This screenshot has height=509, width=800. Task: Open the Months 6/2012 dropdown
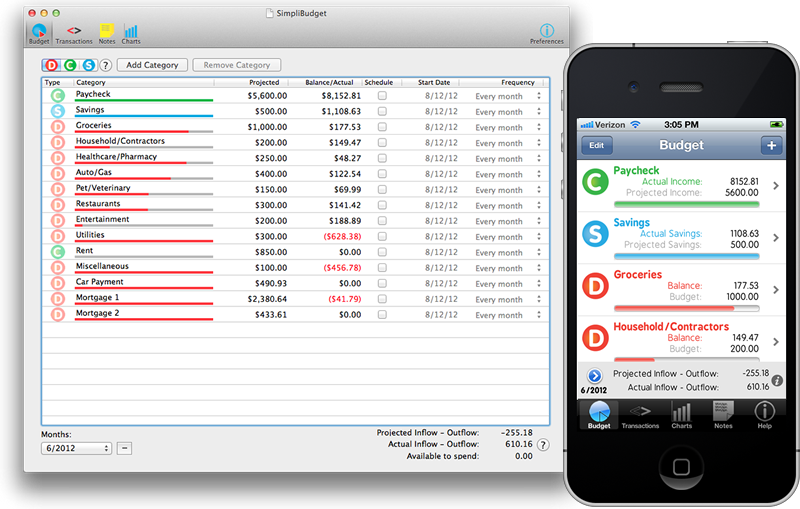[76, 448]
